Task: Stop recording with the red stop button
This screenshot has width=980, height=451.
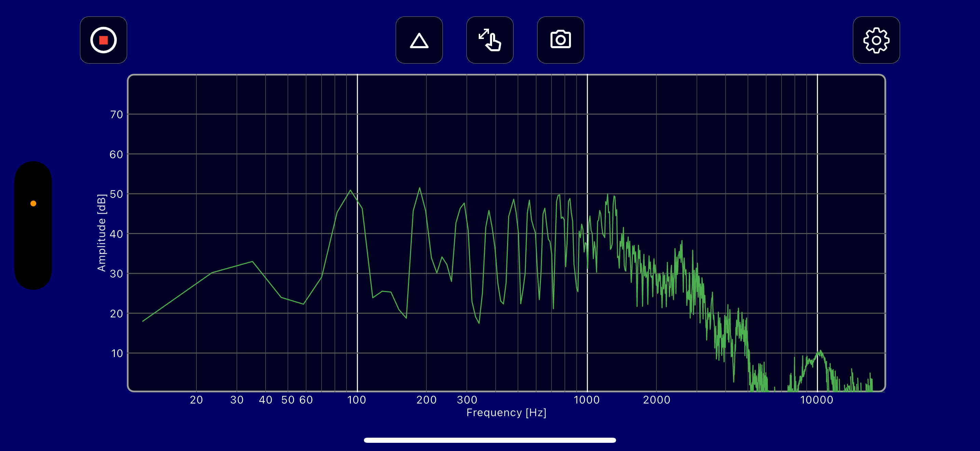Action: click(103, 40)
